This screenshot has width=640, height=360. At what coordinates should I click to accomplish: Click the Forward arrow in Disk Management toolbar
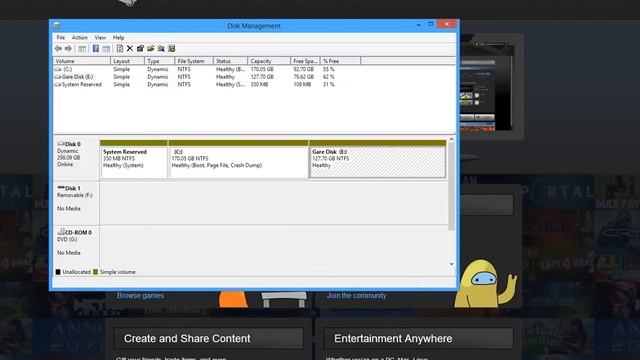[x=69, y=49]
